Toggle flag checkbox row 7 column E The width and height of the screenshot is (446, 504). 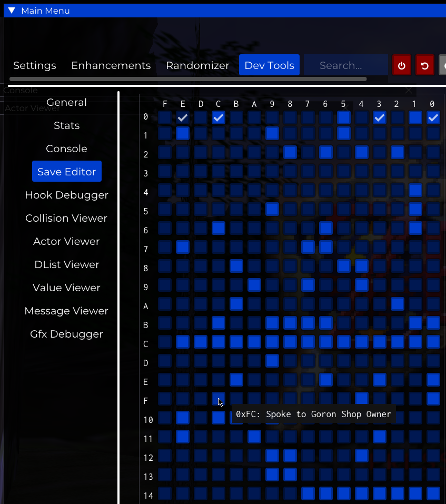[x=183, y=247]
